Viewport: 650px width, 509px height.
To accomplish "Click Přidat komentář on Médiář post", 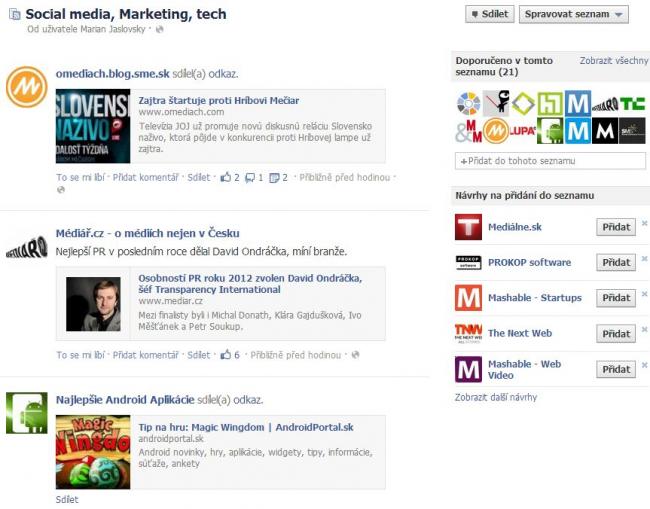I will click(x=146, y=355).
